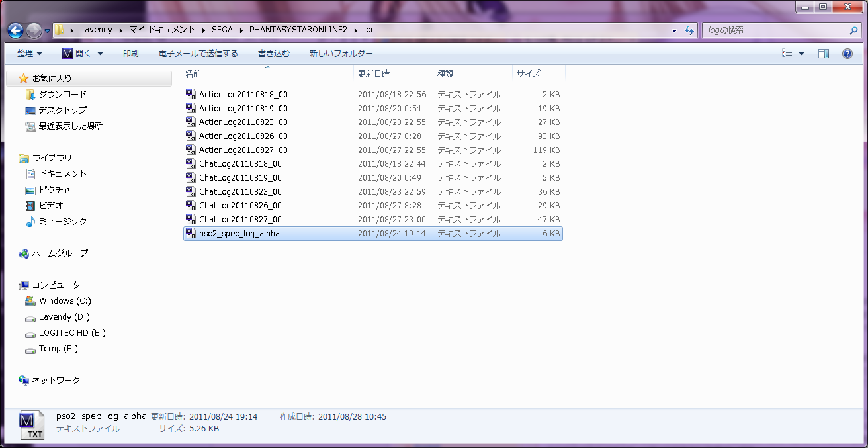Click the TXT icon of ActionLog20110818_00
This screenshot has height=448, width=868.
pyautogui.click(x=191, y=94)
